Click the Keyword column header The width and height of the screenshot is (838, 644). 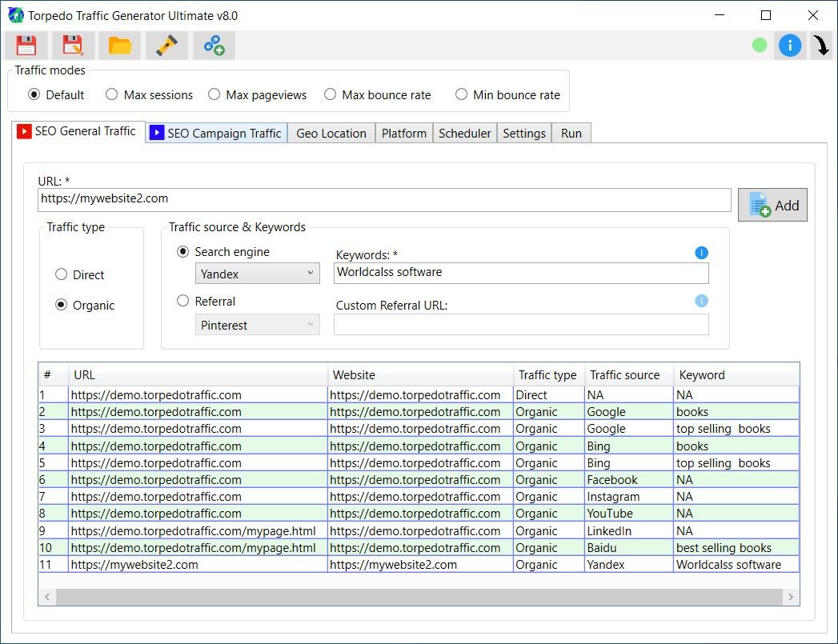click(x=736, y=375)
